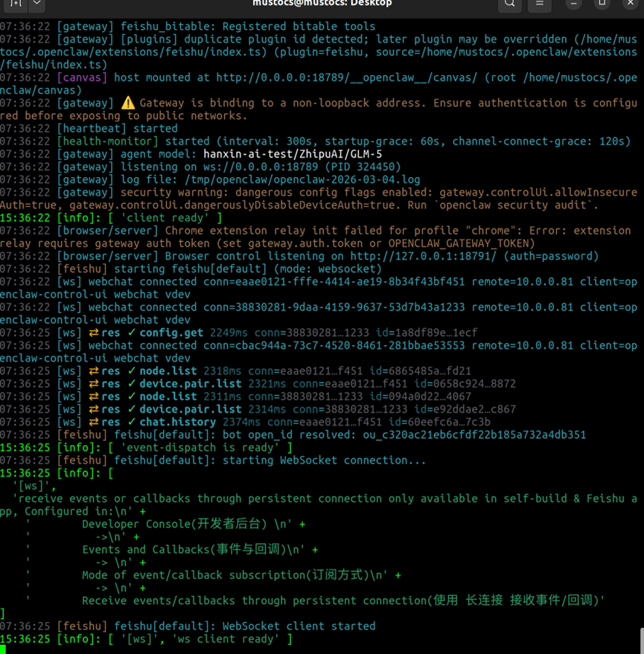This screenshot has height=654, width=644.
Task: Click device.pair.list on the 2321ms row
Action: [191, 384]
